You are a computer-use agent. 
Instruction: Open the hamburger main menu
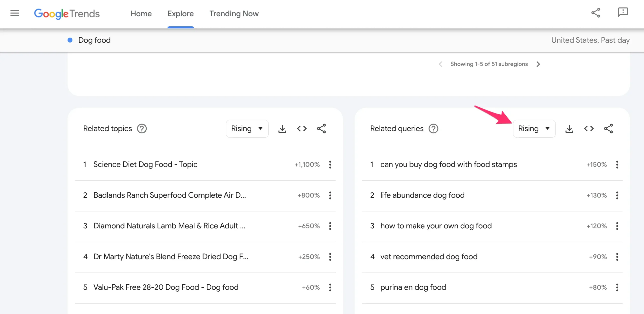coord(15,13)
